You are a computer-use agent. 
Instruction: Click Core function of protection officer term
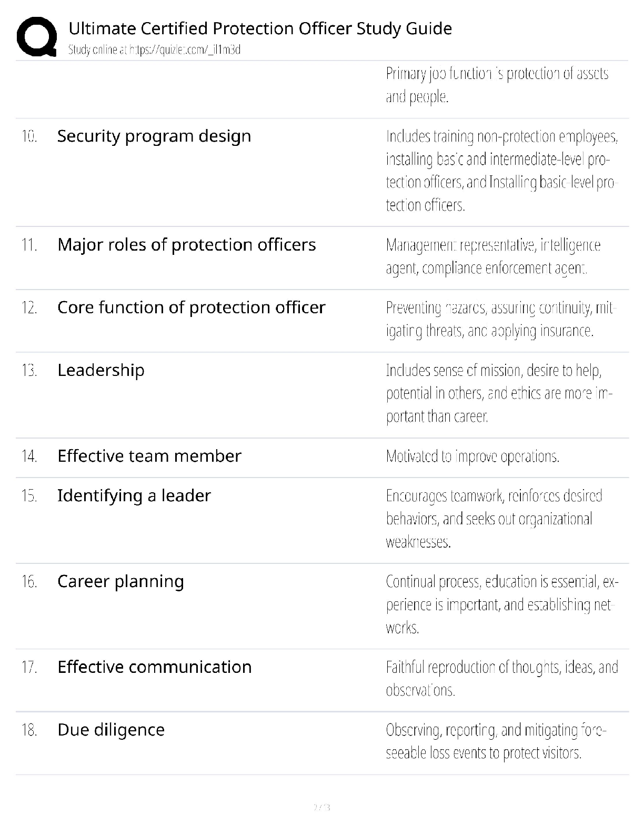click(x=192, y=307)
